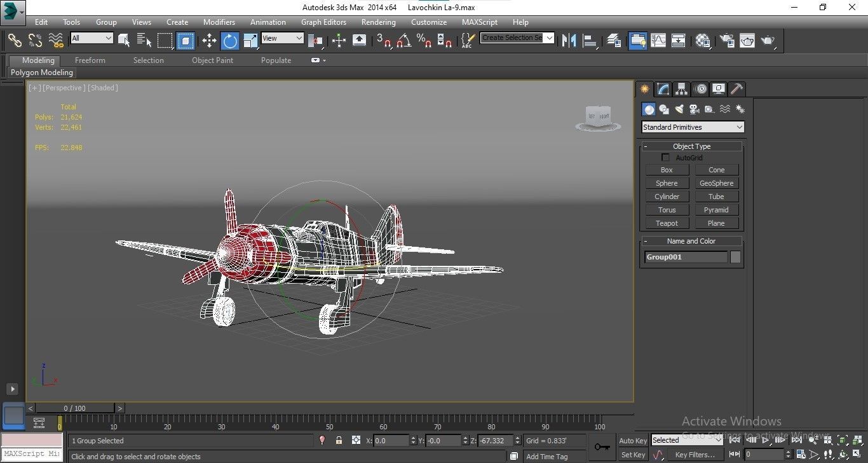Screen dimensions: 868x463
Task: Activate Bind to Space Warp tool
Action: [x=56, y=41]
